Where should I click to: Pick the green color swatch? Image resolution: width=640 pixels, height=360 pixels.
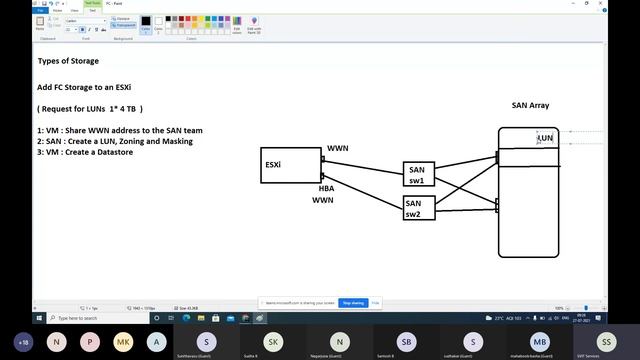click(208, 19)
